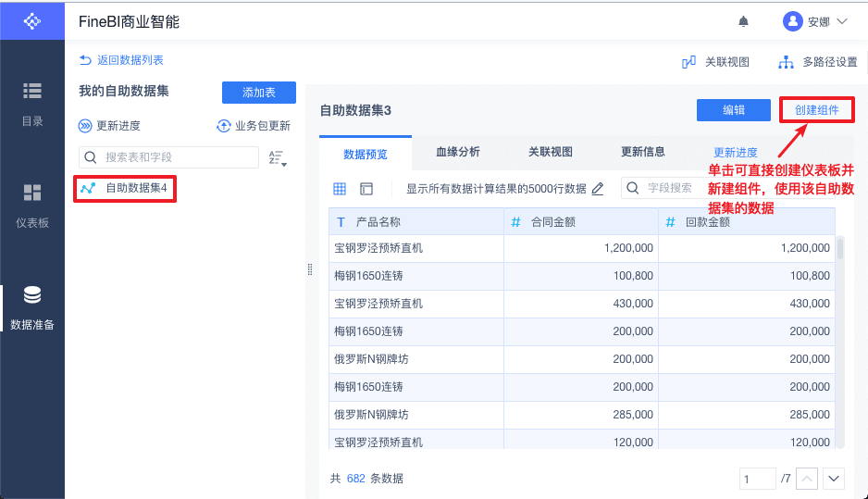
Task: Click 返回数据列表 link
Action: (x=122, y=60)
